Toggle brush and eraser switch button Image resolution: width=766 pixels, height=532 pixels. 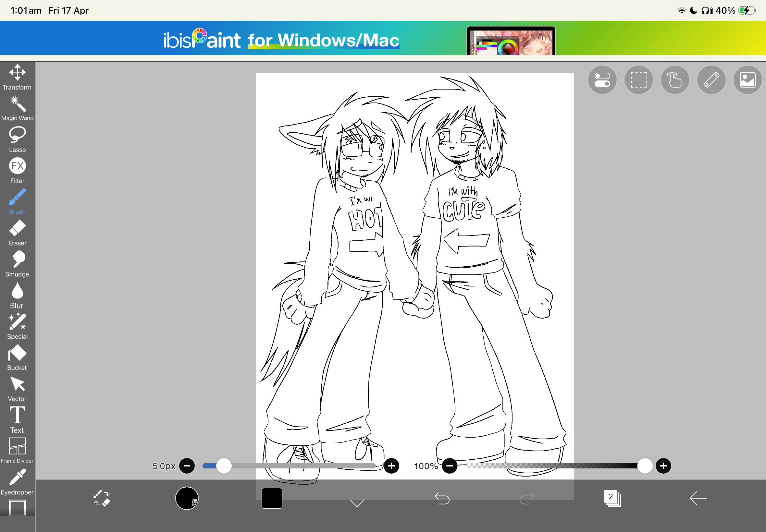click(x=101, y=498)
